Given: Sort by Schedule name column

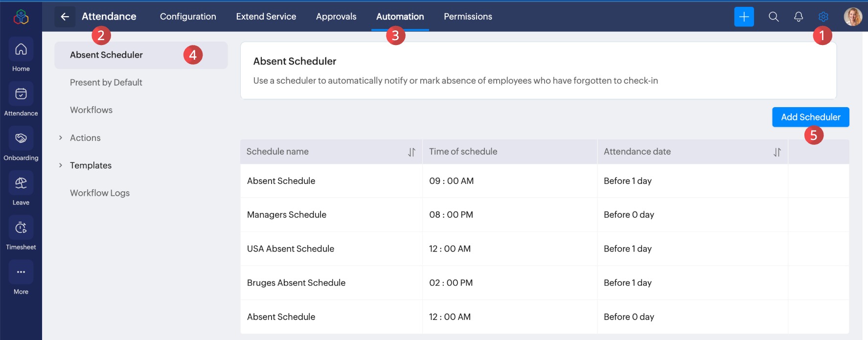Looking at the screenshot, I should (411, 152).
